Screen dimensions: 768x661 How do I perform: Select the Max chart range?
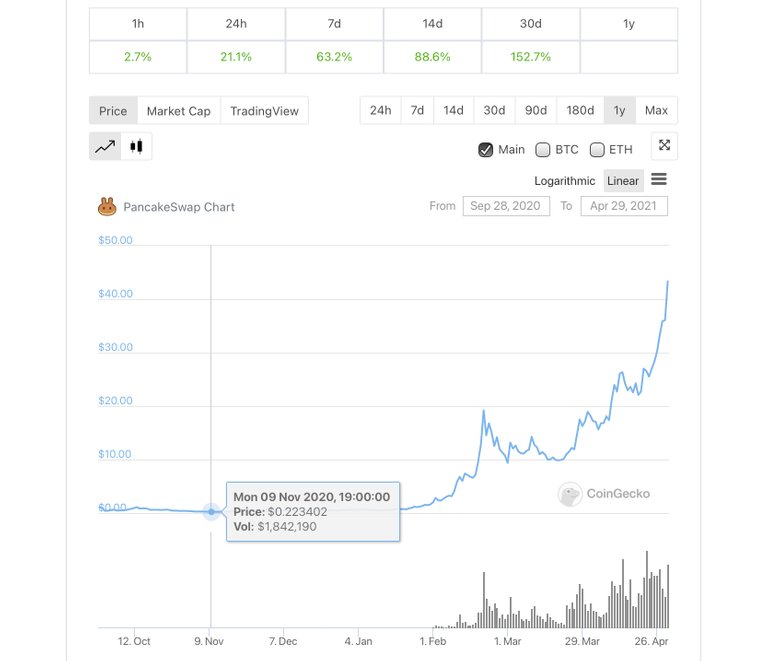click(656, 110)
